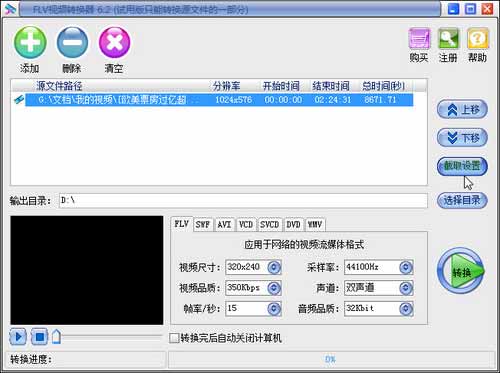The height and width of the screenshot is (373, 500).
Task: Click the green 添加 add file icon
Action: pos(30,43)
